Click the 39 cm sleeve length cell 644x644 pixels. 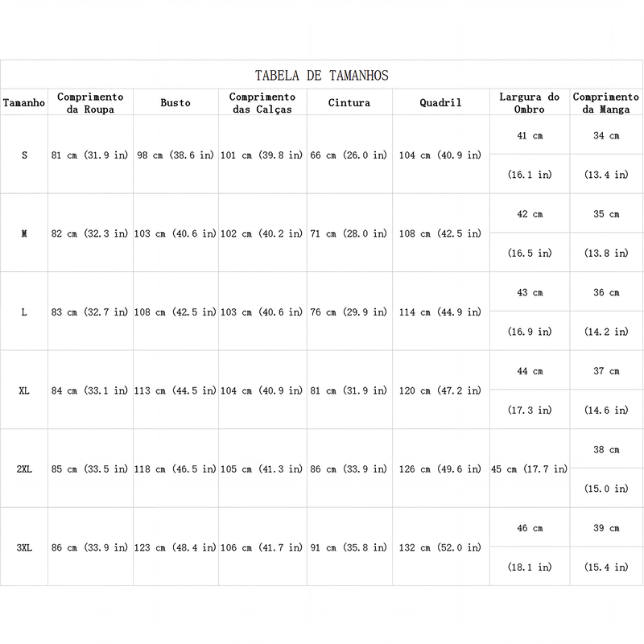(x=606, y=528)
